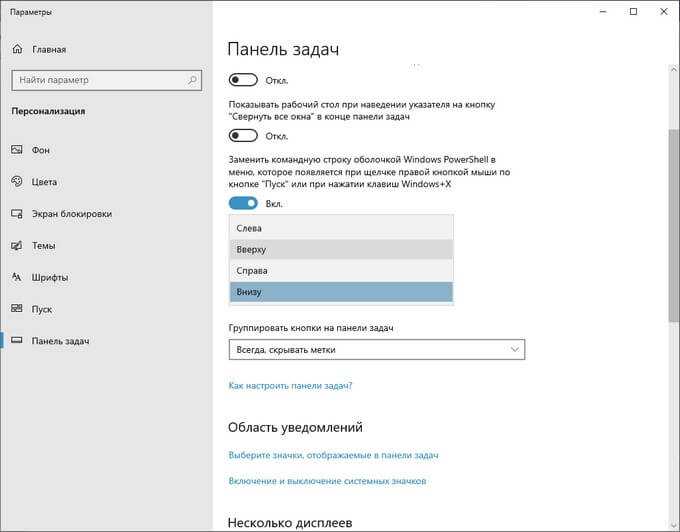Open Включение и выключение системных значков link
The image size is (680, 532).
[327, 481]
